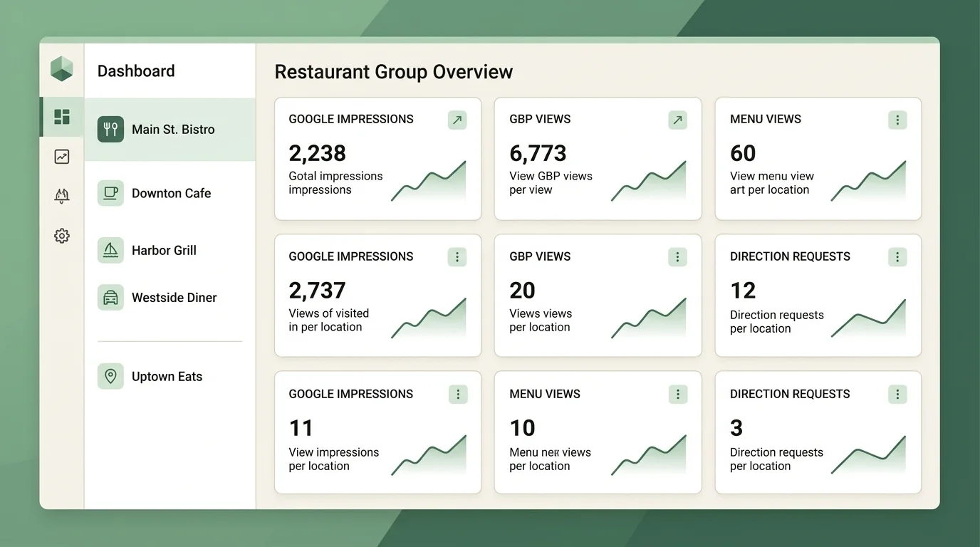The width and height of the screenshot is (980, 547).
Task: Click the 'Menu neк views per location' caption
Action: tap(550, 459)
